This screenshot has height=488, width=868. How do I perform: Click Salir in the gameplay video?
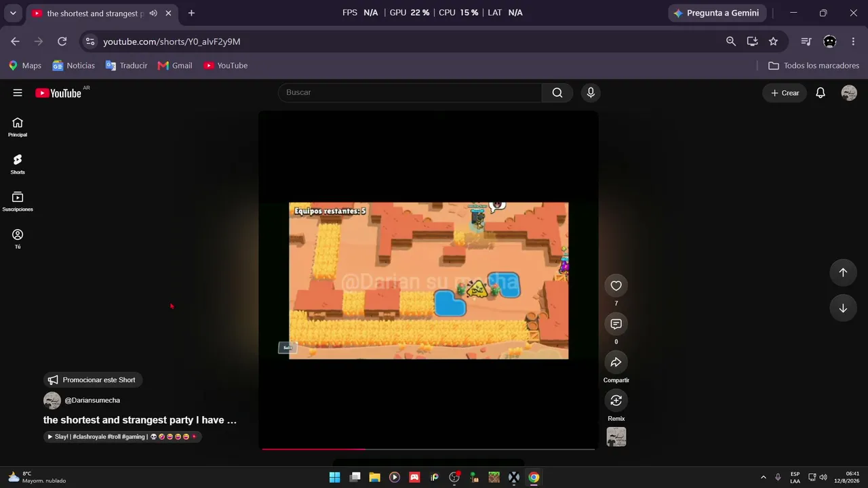tap(288, 348)
